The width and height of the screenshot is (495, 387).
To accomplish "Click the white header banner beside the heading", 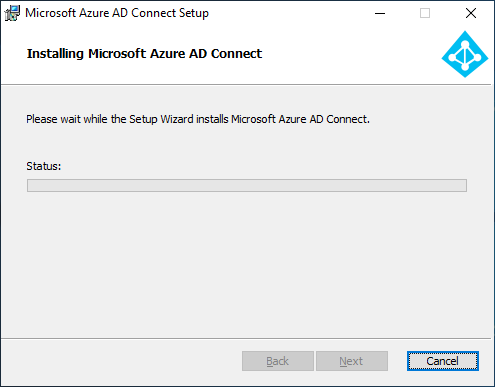I will (350, 55).
